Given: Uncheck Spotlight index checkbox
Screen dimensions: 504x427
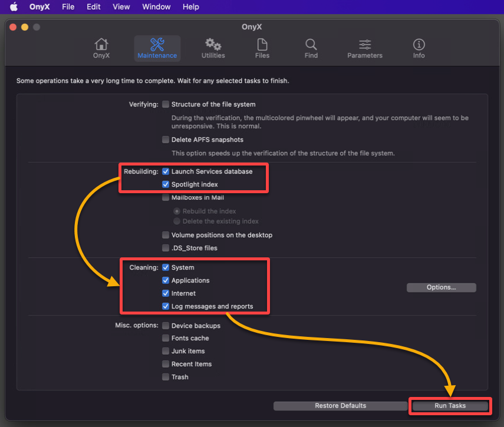Looking at the screenshot, I should coord(166,184).
